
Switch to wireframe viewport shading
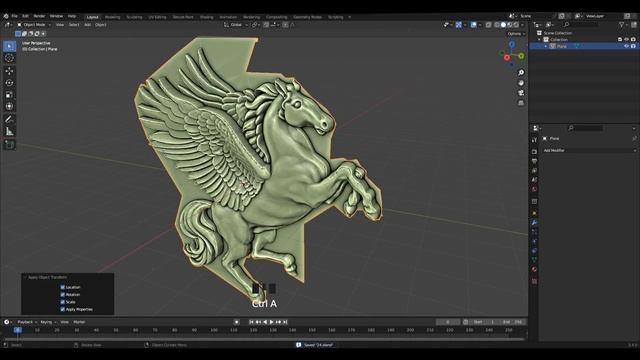(x=497, y=25)
